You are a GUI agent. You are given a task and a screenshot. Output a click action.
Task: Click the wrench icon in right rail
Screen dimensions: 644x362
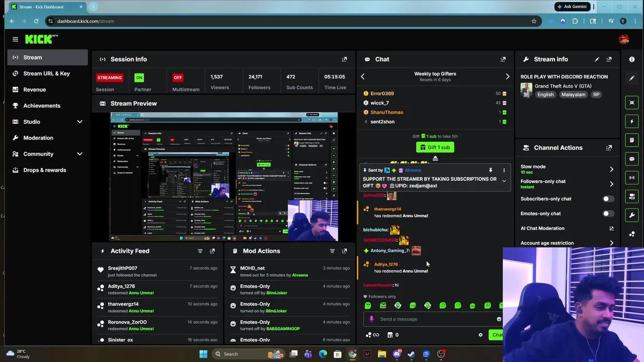(x=632, y=215)
